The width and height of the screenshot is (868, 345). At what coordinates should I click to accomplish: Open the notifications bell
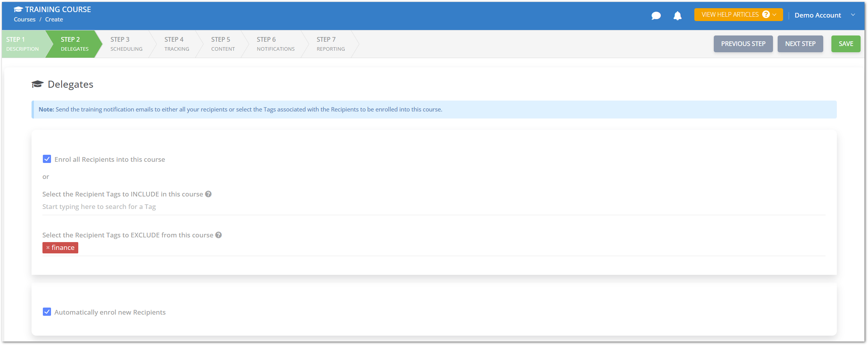678,16
